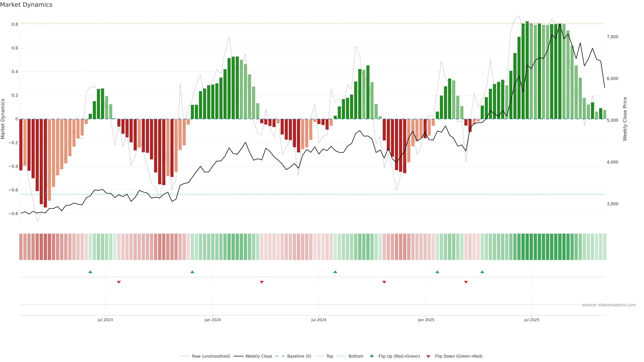Click the first green Flip Up triangle marker
The image size is (644, 362).
(90, 272)
